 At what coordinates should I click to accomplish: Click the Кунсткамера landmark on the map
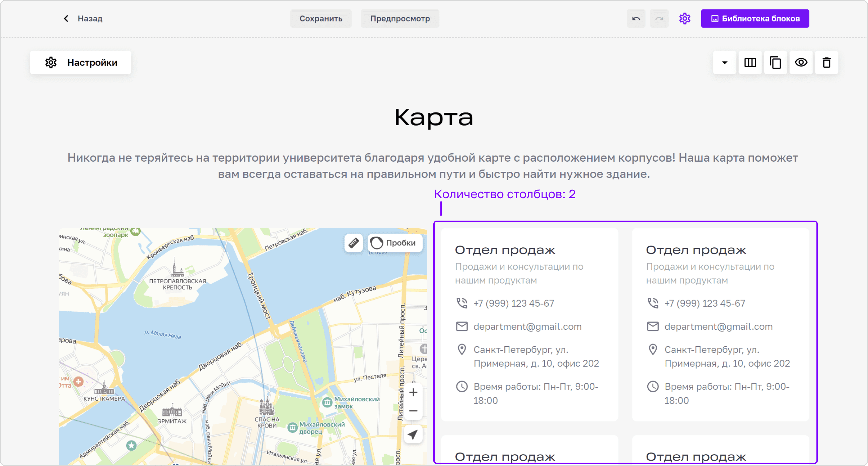point(104,392)
